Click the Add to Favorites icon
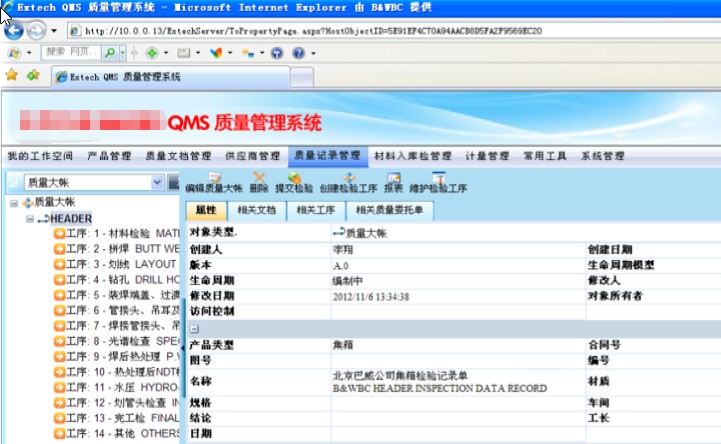Viewport: 721px width, 444px height. [33, 75]
